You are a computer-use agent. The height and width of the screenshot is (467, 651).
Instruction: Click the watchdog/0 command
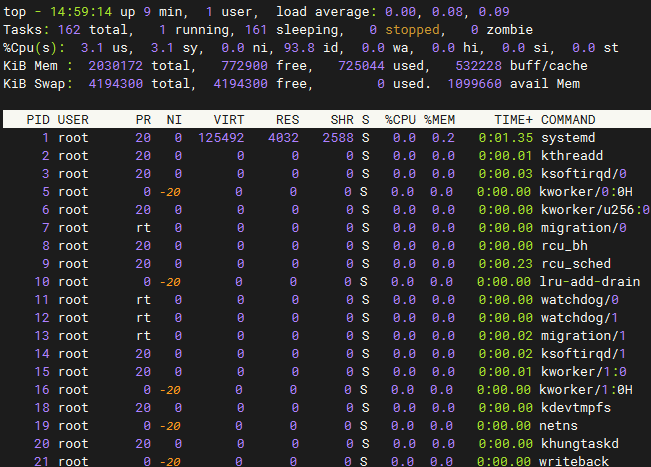(580, 300)
